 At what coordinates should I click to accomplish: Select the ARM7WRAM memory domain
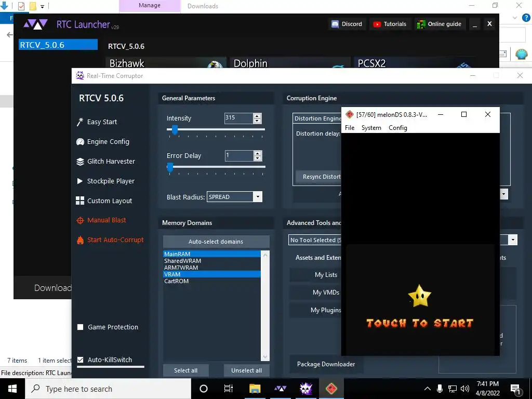pos(212,268)
